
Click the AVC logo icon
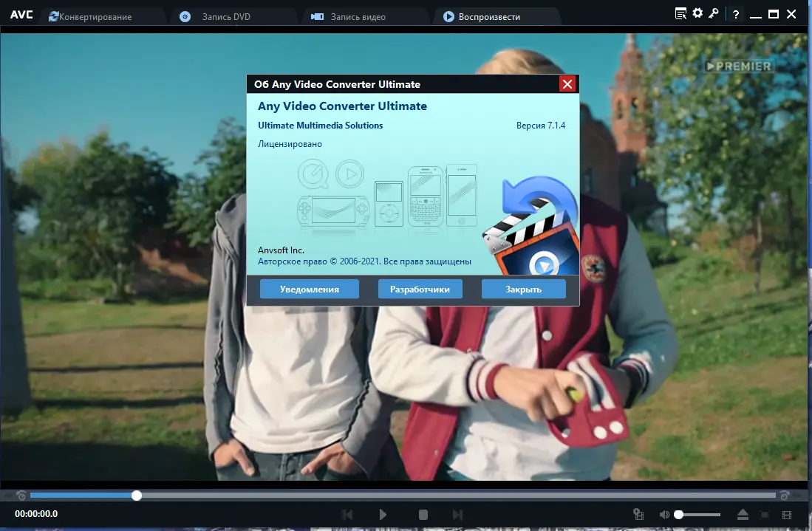20,13
